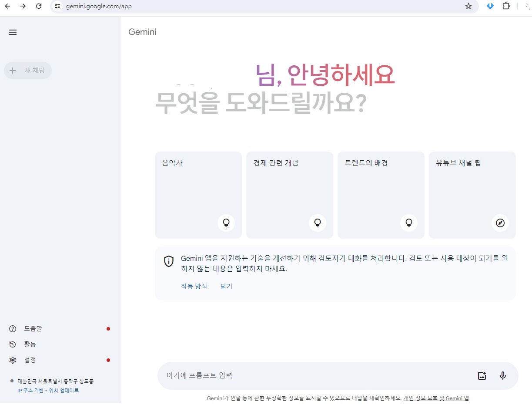Click the 위치 업데이트 link

tap(64, 391)
